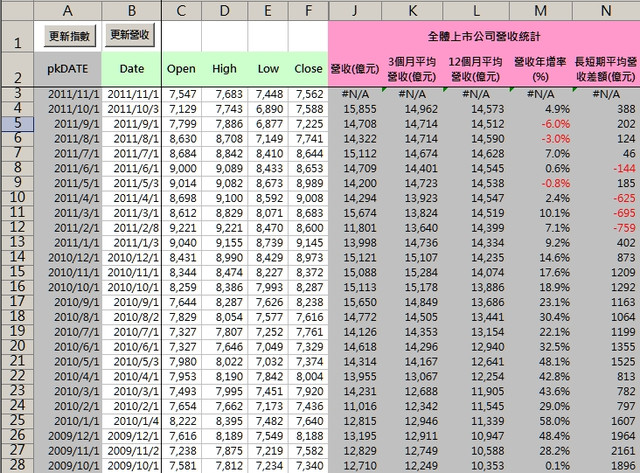The width and height of the screenshot is (640, 473).
Task: Select column C header
Action: 181,10
